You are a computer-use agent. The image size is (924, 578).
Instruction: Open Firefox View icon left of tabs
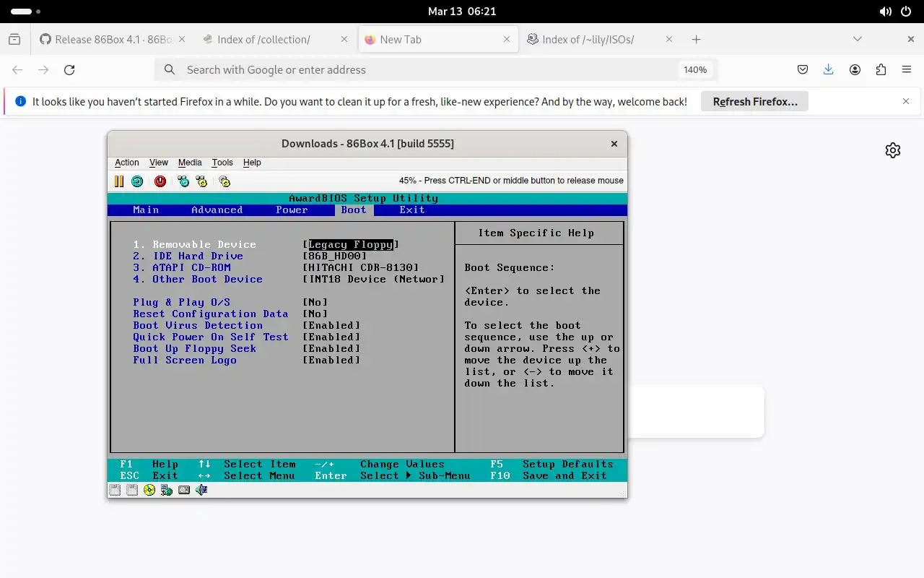point(14,40)
